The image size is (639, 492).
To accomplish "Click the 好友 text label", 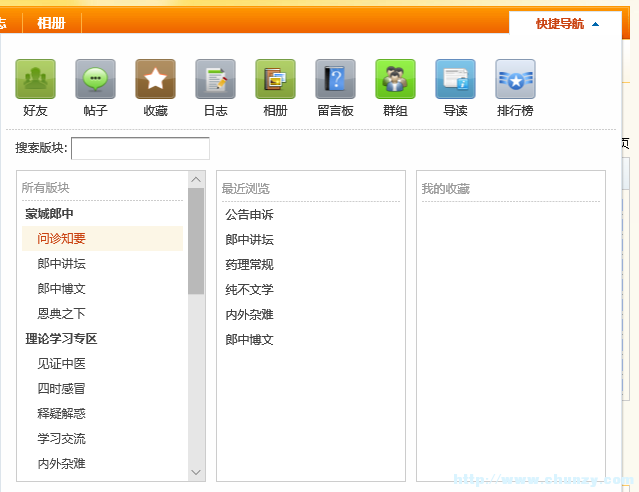I will tap(35, 110).
